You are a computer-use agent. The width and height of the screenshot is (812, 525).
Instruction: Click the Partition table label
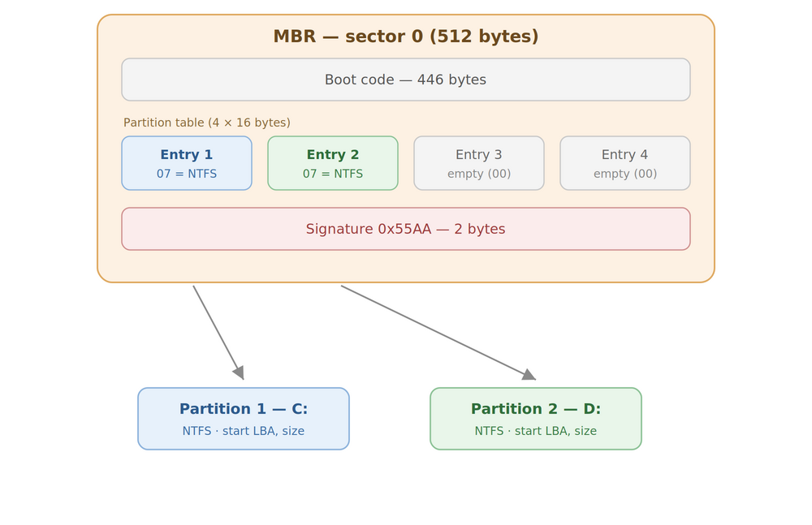[206, 123]
